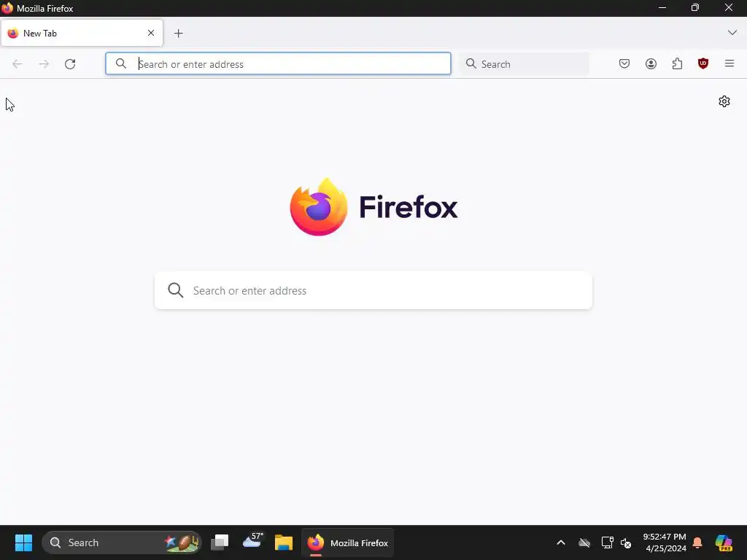
Task: Select the New Tab tab
Action: (82, 33)
